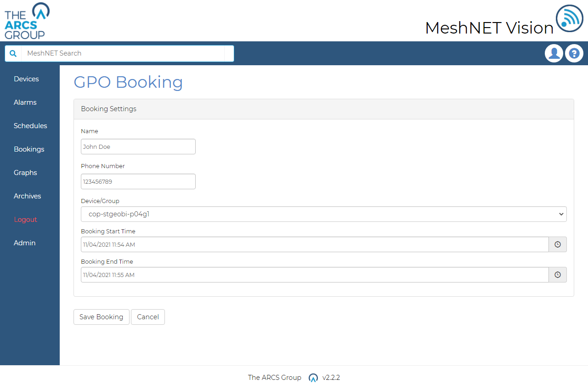Open the user profile icon

[554, 53]
